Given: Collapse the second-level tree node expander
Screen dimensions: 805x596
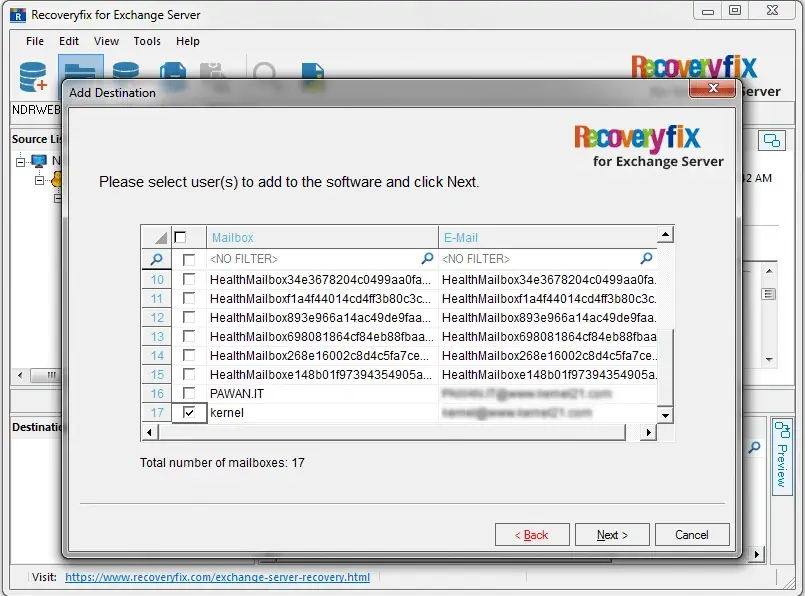Looking at the screenshot, I should pyautogui.click(x=40, y=180).
